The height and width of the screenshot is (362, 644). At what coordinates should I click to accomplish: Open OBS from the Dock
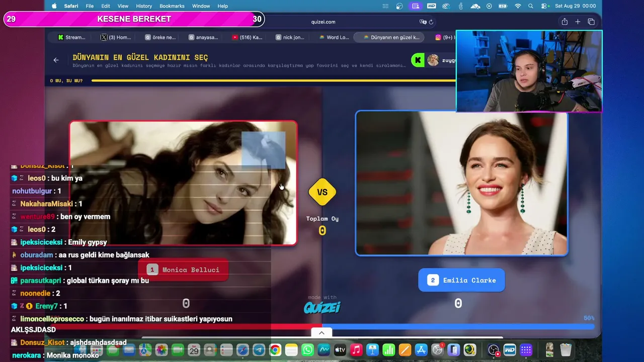coord(494,350)
